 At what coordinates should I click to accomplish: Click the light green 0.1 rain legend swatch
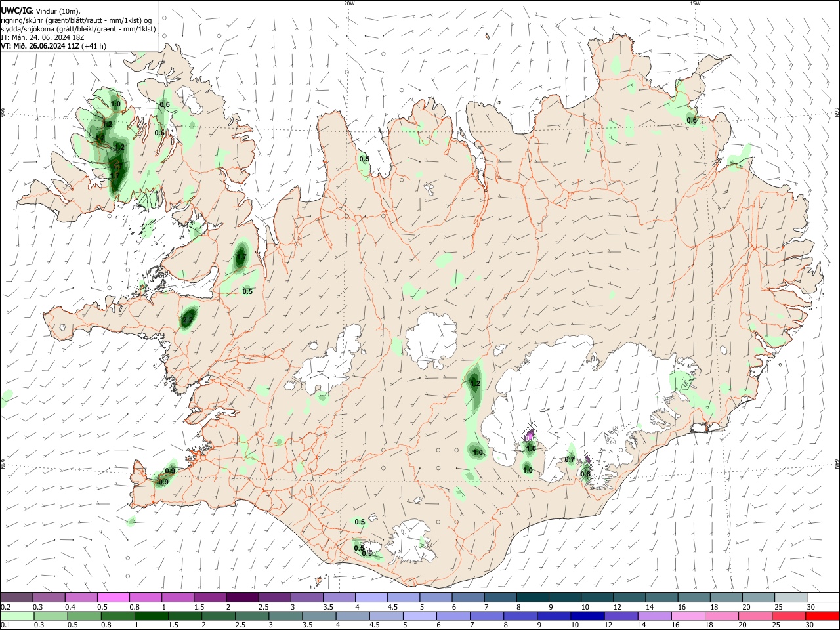click(x=16, y=616)
